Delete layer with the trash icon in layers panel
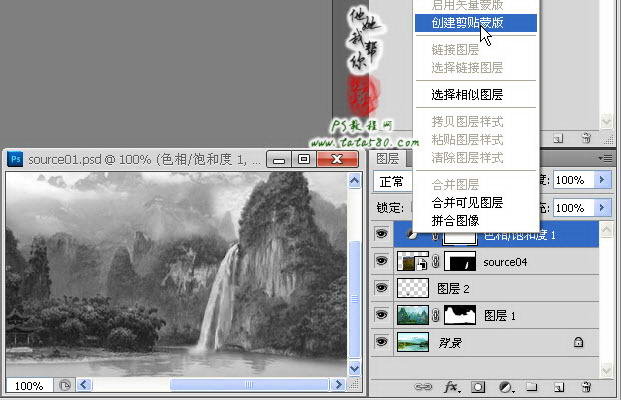Image resolution: width=621 pixels, height=400 pixels. (587, 387)
